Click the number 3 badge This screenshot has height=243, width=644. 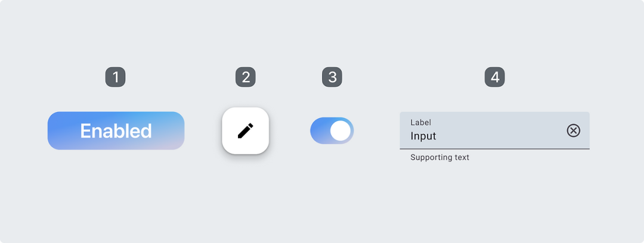point(332,77)
